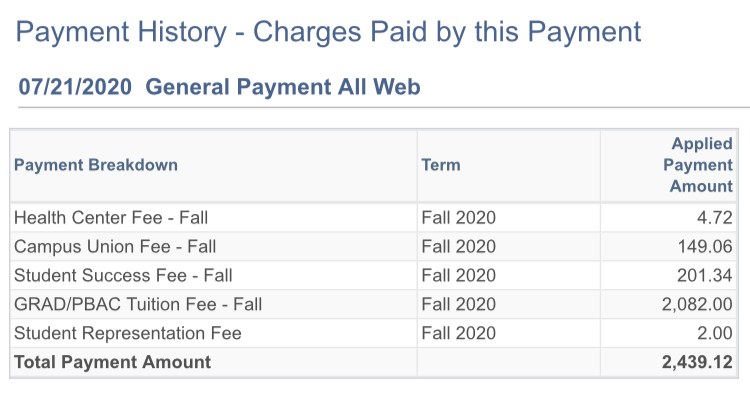Click the Term column header
The height and width of the screenshot is (416, 750).
pyautogui.click(x=441, y=165)
